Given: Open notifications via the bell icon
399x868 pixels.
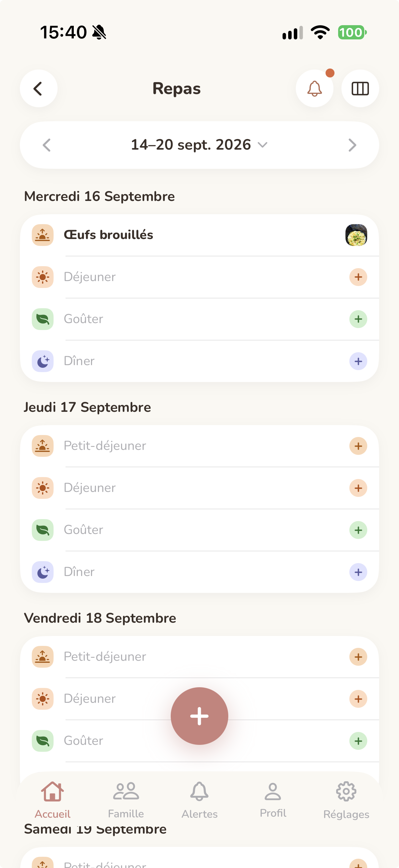Looking at the screenshot, I should [x=315, y=89].
